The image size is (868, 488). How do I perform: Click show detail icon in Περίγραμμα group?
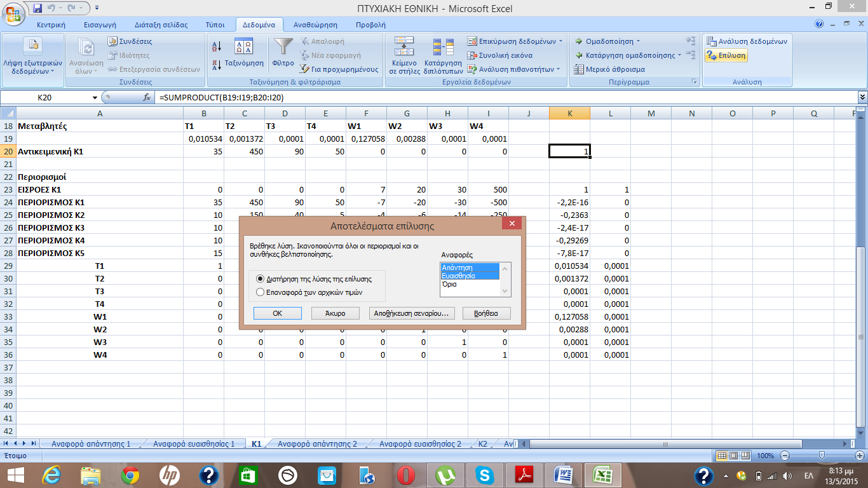(x=690, y=41)
